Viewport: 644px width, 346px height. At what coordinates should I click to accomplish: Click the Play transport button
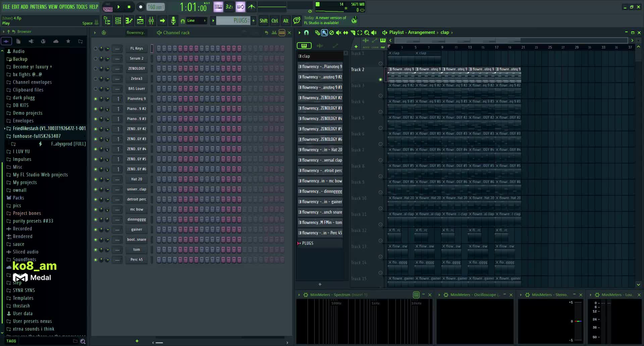pos(118,7)
